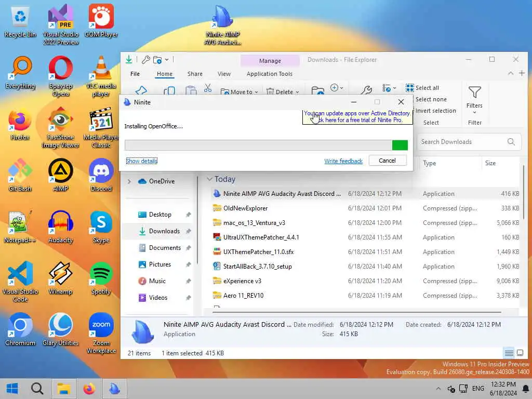The image size is (532, 399).
Task: Select the StartAllBack_3.7.10_setup file
Action: [365, 267]
